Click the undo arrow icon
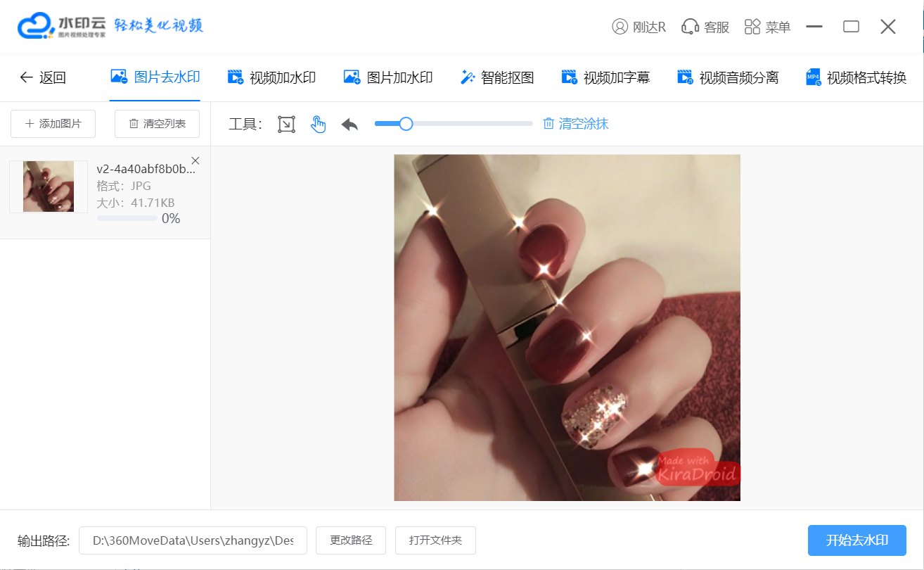The image size is (924, 570). (x=349, y=125)
